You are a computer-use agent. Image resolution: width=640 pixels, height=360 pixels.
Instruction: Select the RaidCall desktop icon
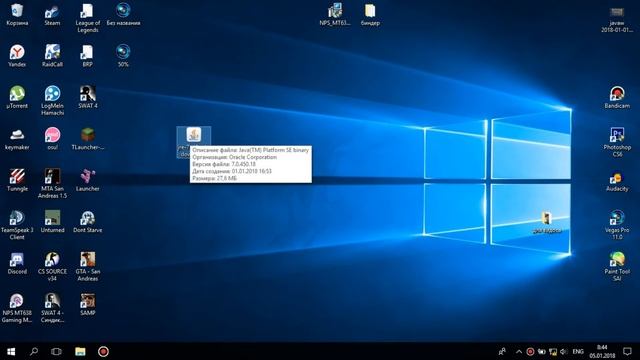click(x=52, y=56)
